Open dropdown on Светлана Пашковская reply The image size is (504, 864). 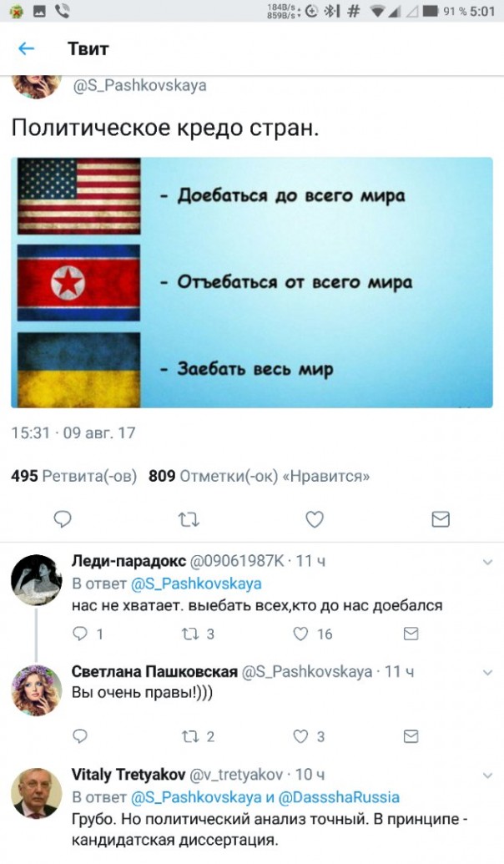pos(487,673)
